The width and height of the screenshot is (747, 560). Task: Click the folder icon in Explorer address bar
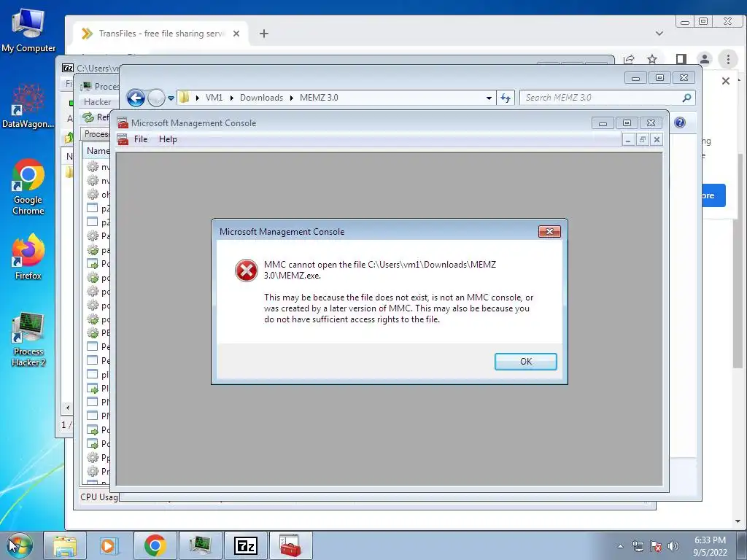185,98
